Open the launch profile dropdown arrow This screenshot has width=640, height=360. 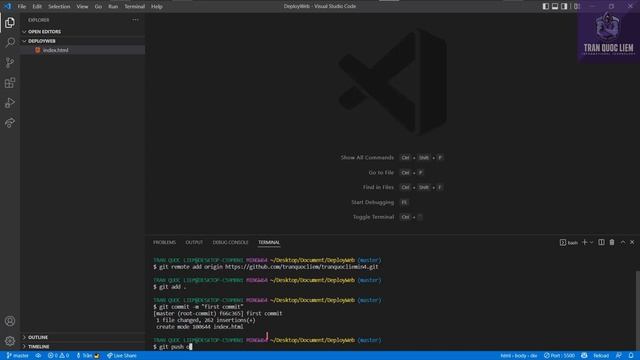click(591, 242)
